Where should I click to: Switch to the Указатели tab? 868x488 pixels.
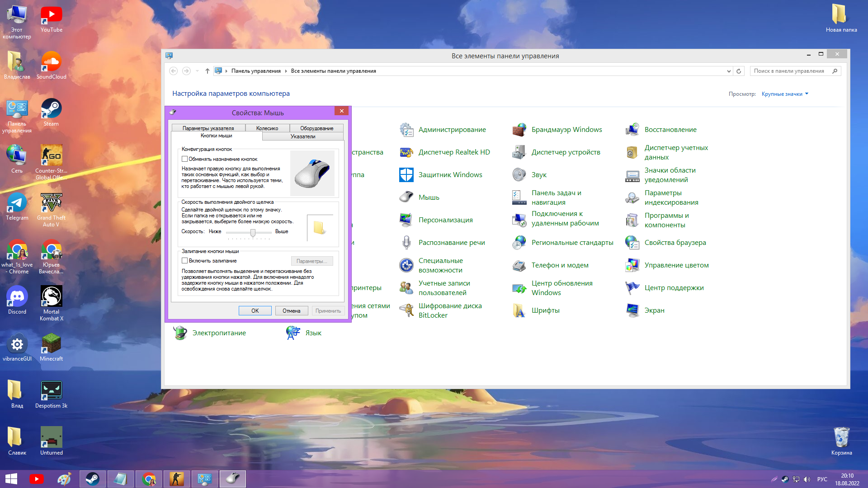click(x=302, y=136)
